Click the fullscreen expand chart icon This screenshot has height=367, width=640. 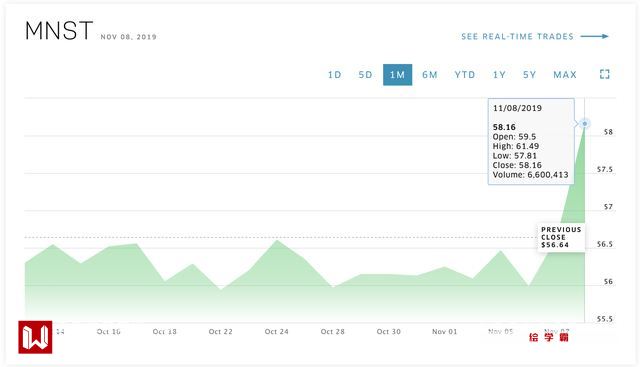(604, 74)
